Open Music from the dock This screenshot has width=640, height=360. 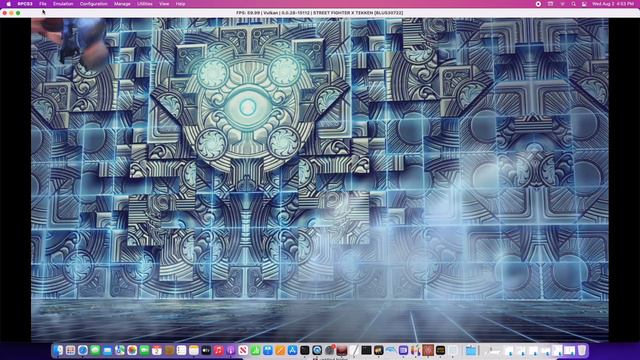pyautogui.click(x=219, y=350)
